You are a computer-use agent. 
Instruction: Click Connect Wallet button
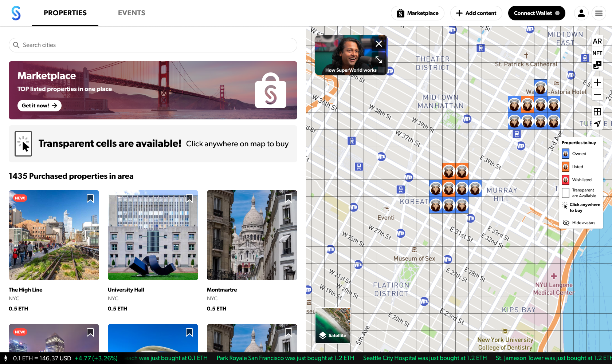[537, 13]
